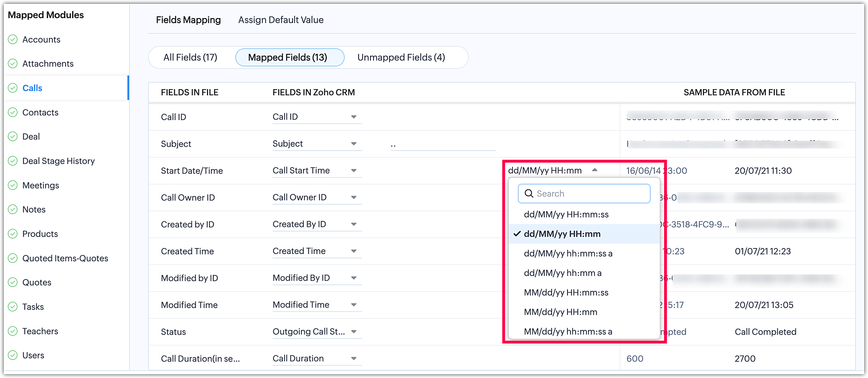Viewport: 868px width, 378px height.
Task: Open the Meetings module in sidebar
Action: click(41, 185)
